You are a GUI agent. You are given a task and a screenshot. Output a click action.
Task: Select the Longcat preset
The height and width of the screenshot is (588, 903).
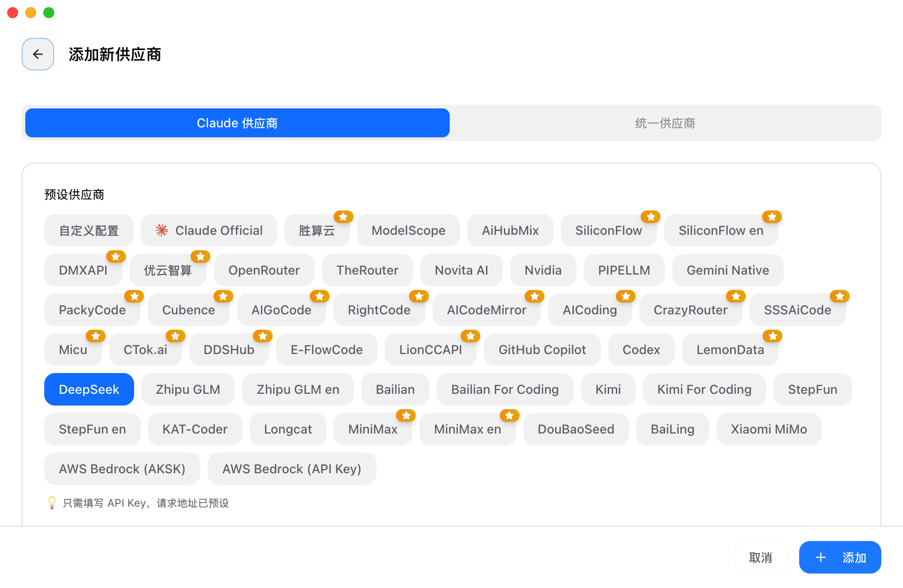click(x=288, y=429)
